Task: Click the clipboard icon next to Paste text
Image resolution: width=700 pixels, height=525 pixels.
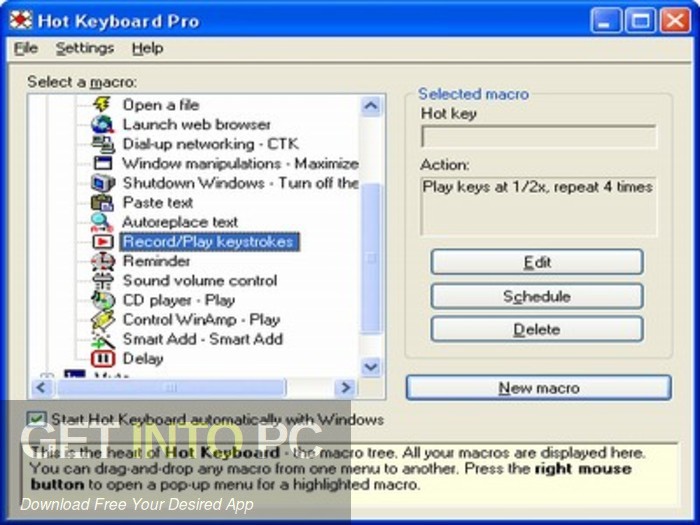Action: point(103,202)
